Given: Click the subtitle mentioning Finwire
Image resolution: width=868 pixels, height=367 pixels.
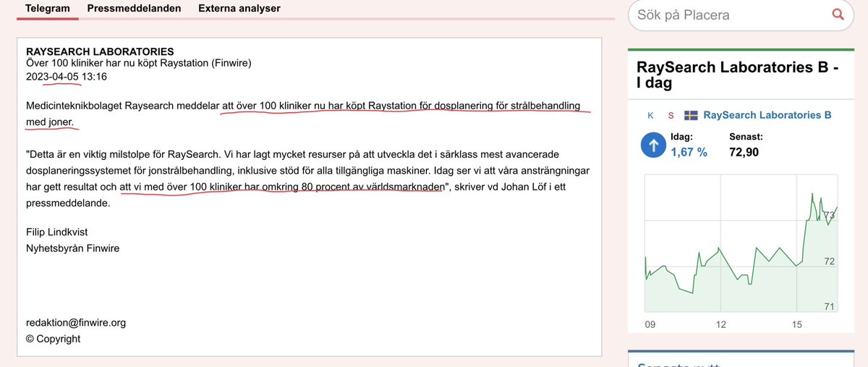Looking at the screenshot, I should [138, 64].
